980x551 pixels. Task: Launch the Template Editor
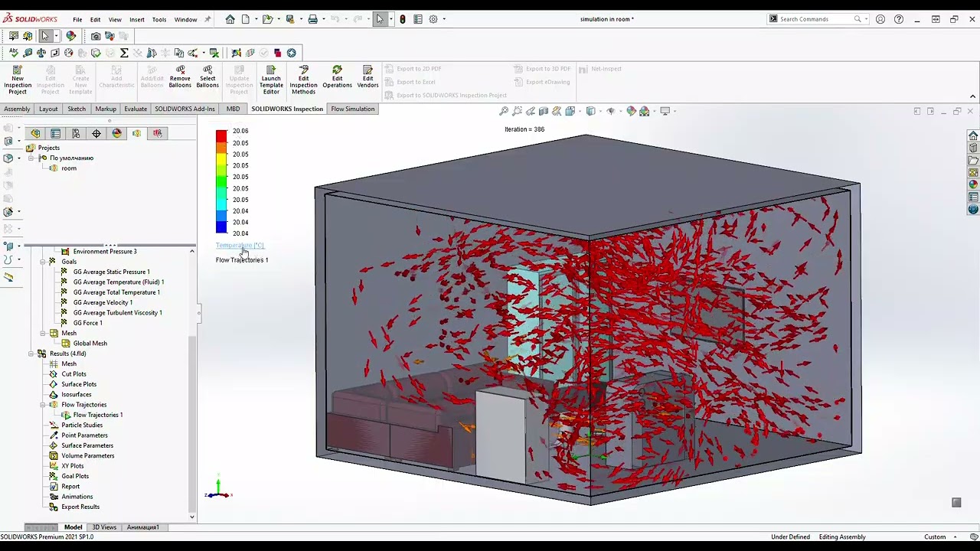271,80
